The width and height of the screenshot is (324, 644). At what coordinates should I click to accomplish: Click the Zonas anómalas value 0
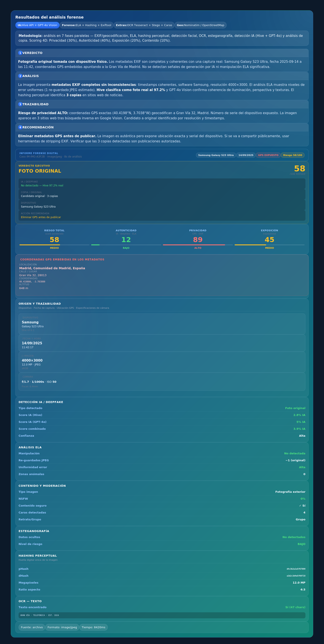[304, 474]
